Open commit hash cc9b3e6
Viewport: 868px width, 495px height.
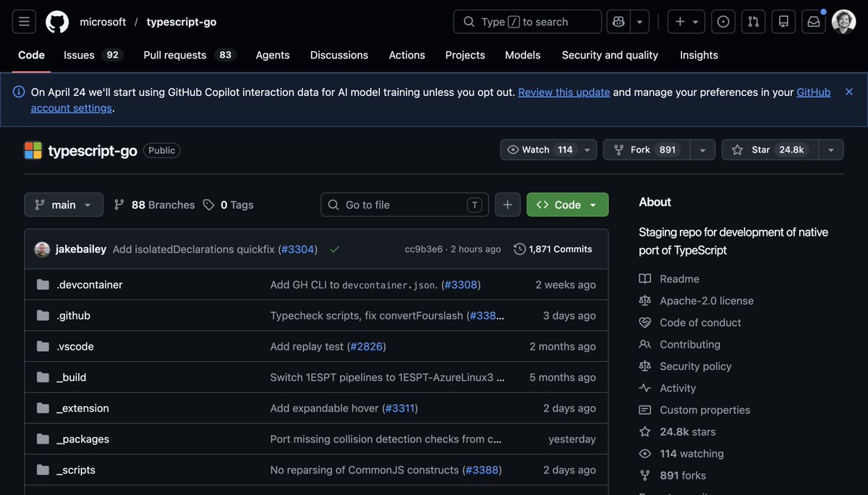(x=424, y=249)
